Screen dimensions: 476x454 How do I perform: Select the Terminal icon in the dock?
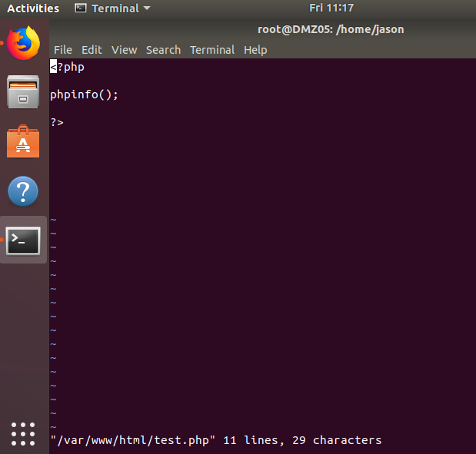pos(23,241)
